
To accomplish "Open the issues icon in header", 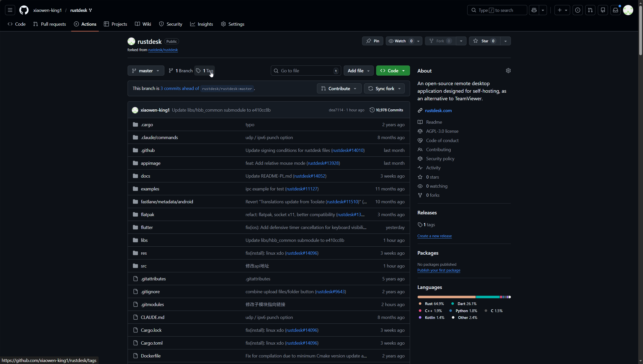I will [577, 10].
